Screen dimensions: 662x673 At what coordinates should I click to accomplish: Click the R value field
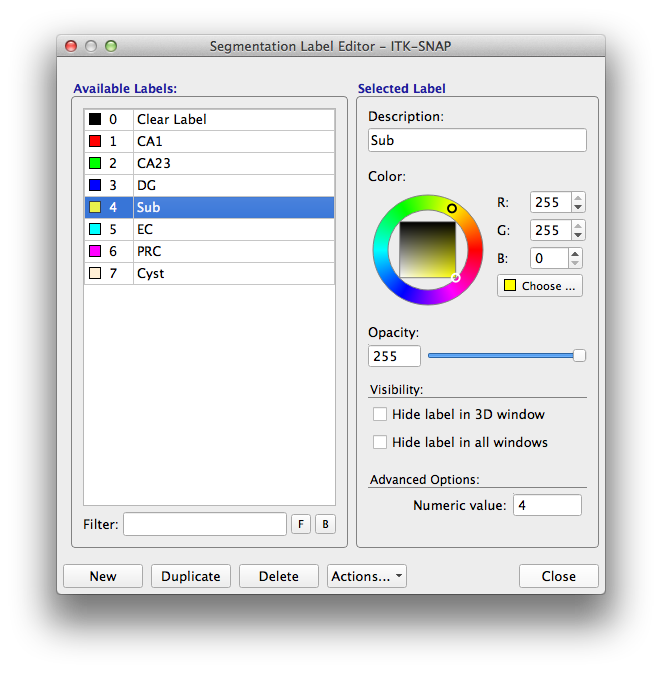pyautogui.click(x=550, y=202)
